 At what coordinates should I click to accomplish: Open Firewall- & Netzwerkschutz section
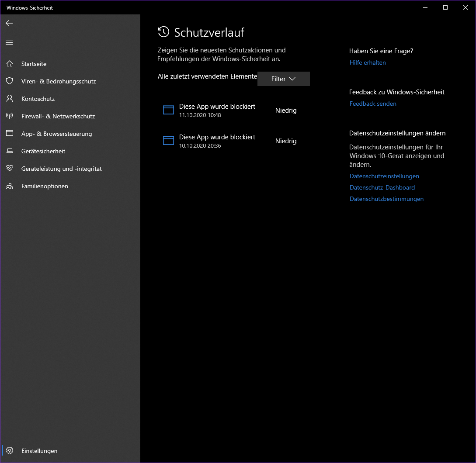coord(70,116)
